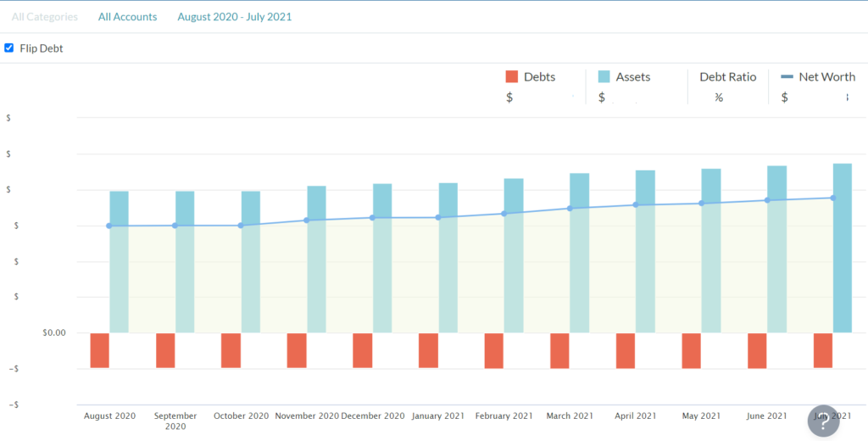The width and height of the screenshot is (868, 441).
Task: Click the March 2021 red debt bar
Action: point(559,351)
